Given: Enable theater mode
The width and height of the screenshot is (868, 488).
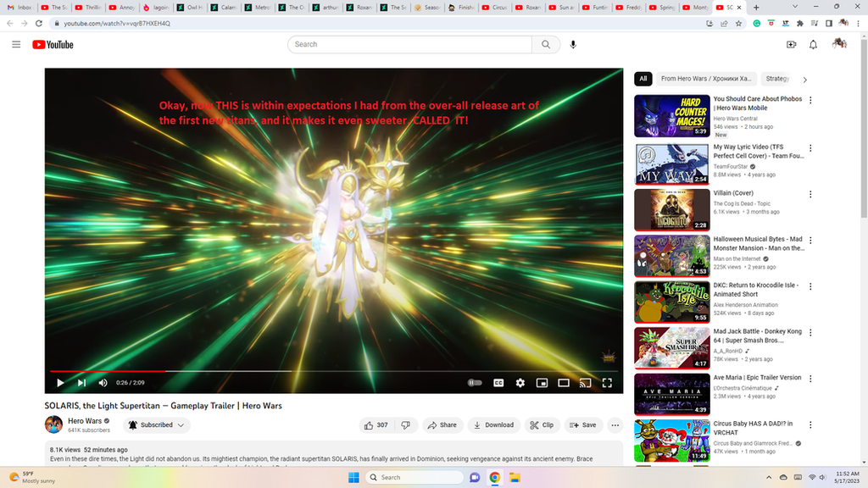Looking at the screenshot, I should coord(564,382).
